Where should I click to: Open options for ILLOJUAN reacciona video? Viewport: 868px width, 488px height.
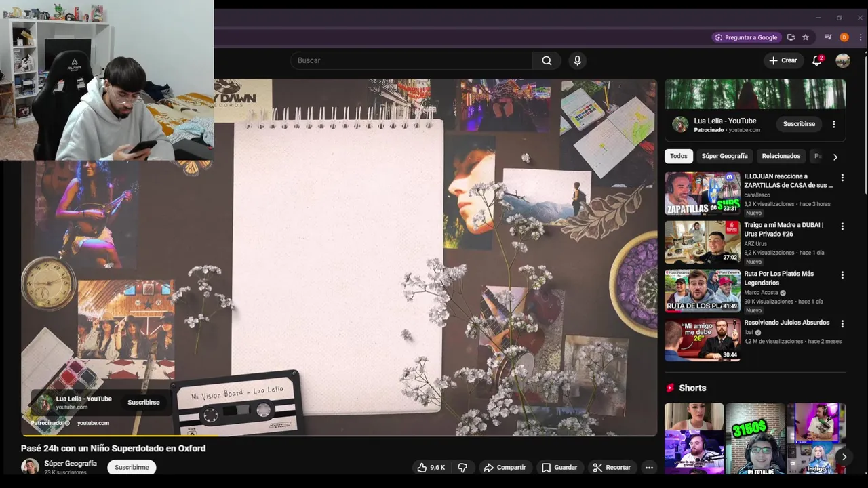(x=842, y=178)
